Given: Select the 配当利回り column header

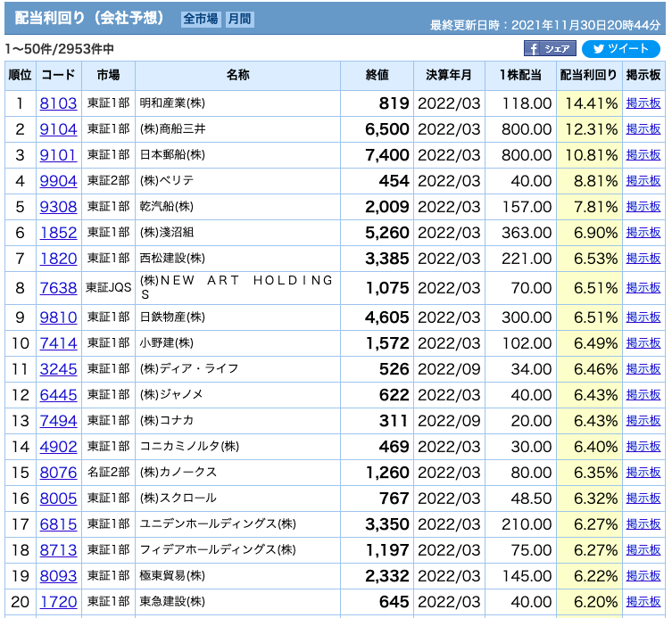Looking at the screenshot, I should 589,76.
